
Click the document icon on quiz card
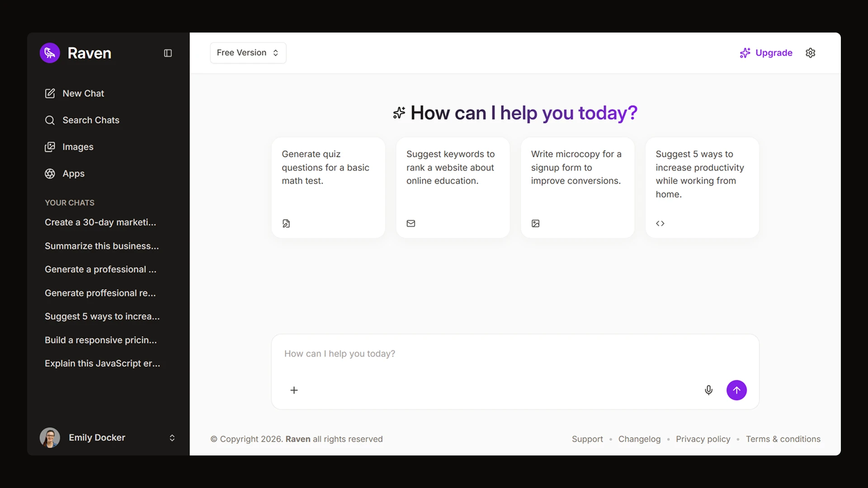click(286, 223)
